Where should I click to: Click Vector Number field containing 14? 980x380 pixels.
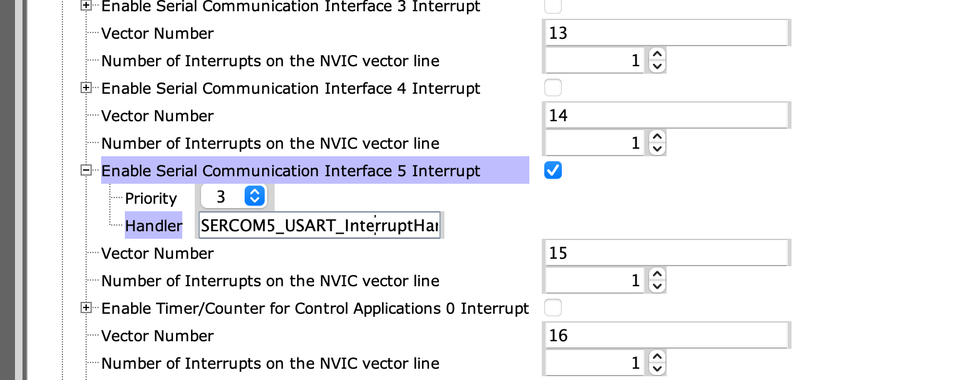665,116
